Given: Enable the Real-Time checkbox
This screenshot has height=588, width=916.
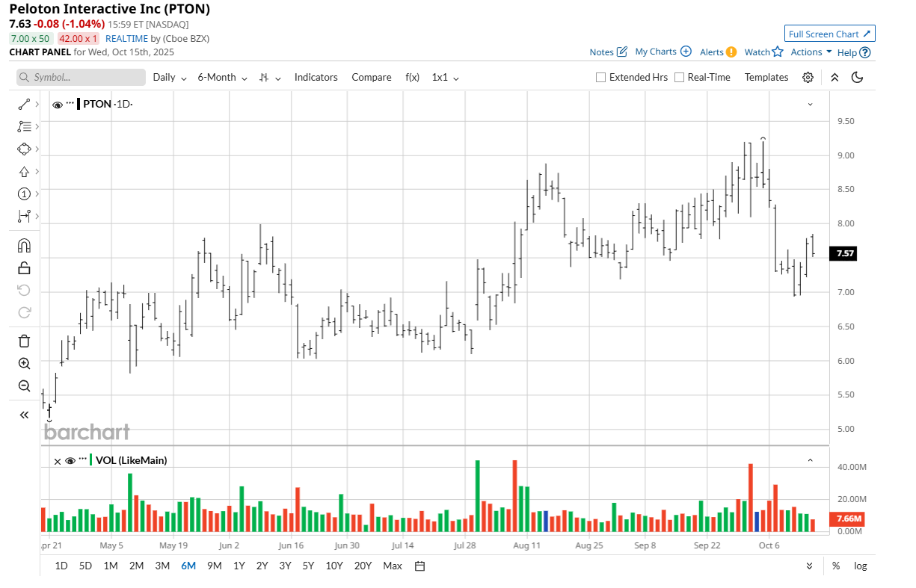Looking at the screenshot, I should (x=679, y=77).
